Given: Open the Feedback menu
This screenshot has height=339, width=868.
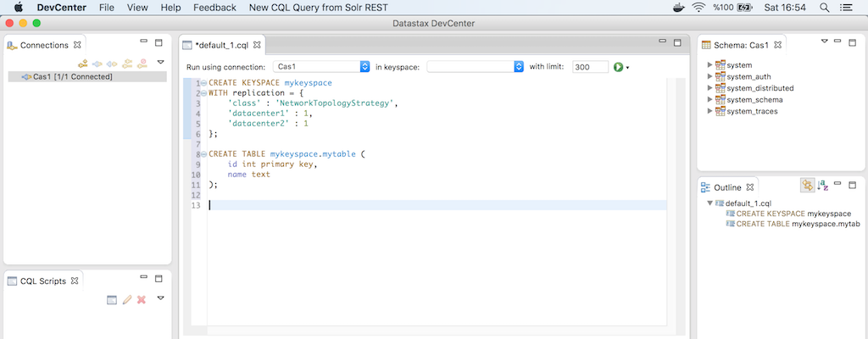Looking at the screenshot, I should (214, 8).
